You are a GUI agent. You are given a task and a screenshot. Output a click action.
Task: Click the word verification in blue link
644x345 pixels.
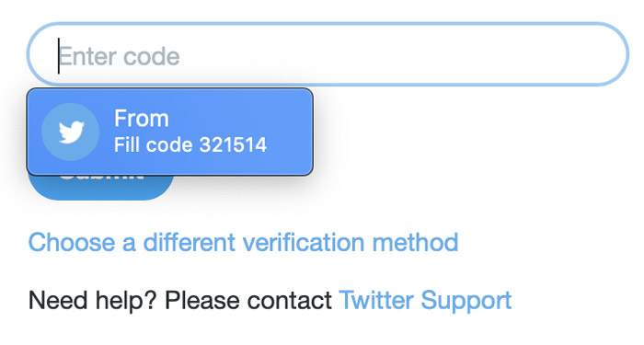click(x=304, y=242)
